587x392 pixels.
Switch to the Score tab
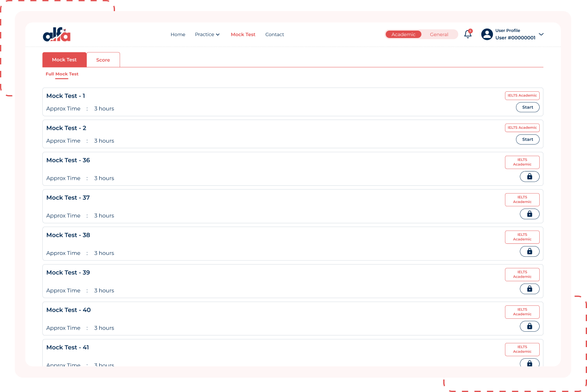(103, 60)
